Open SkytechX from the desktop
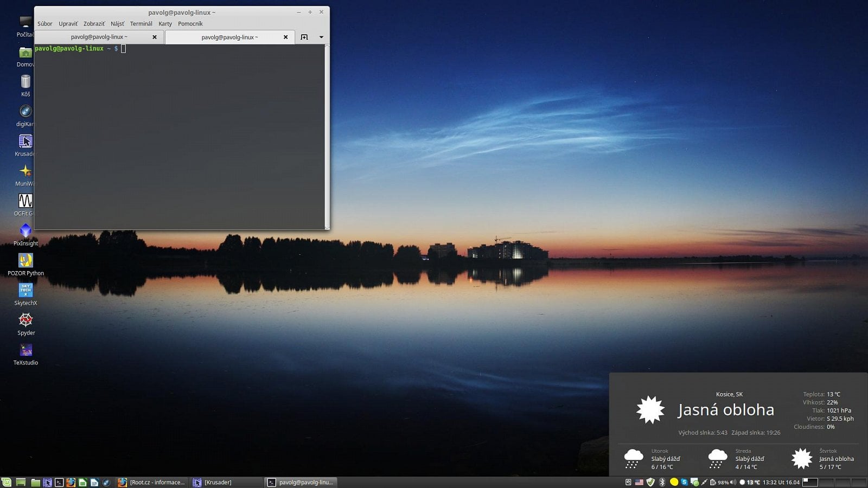The height and width of the screenshot is (488, 868). [x=25, y=291]
